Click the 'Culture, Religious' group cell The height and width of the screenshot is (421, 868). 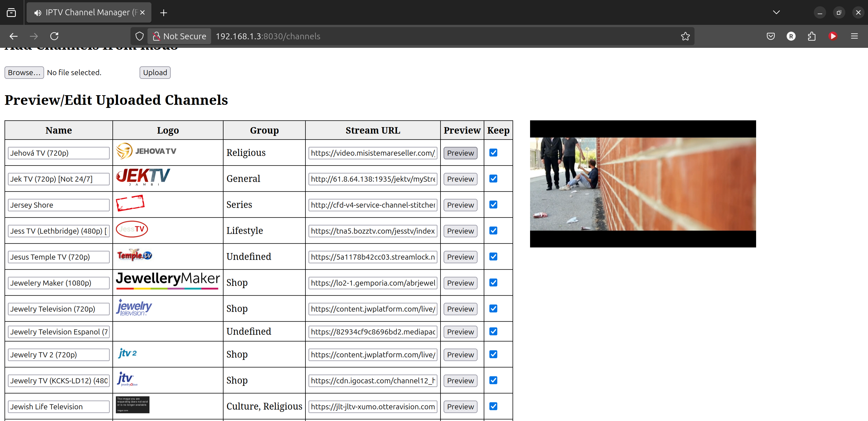[x=264, y=406]
